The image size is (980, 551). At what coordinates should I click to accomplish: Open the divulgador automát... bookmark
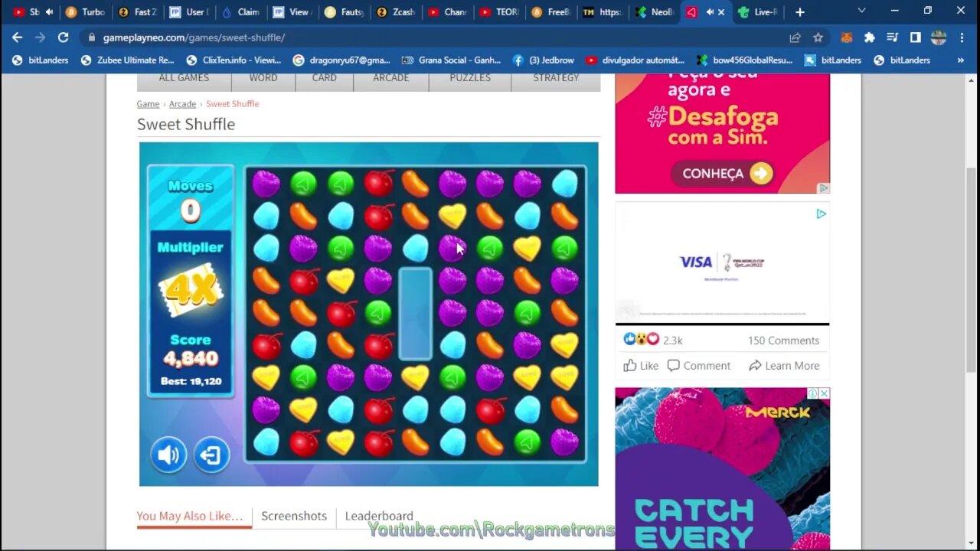coord(635,60)
